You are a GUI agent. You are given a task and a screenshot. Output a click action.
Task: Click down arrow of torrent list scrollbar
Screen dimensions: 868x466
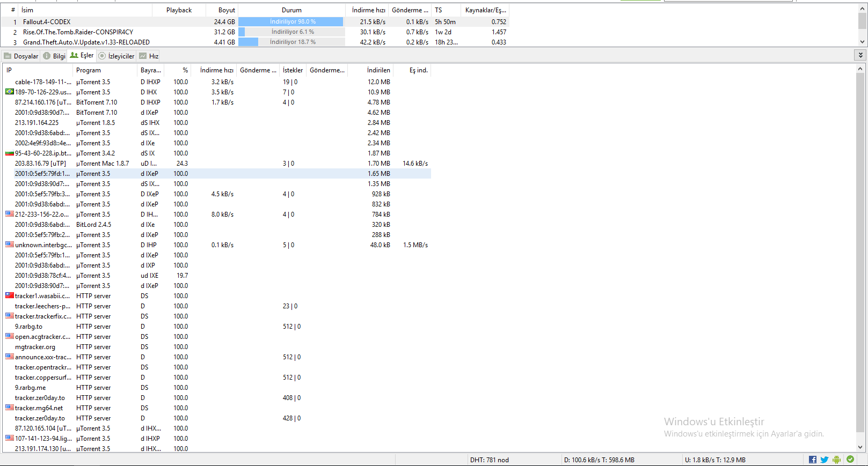pyautogui.click(x=863, y=42)
